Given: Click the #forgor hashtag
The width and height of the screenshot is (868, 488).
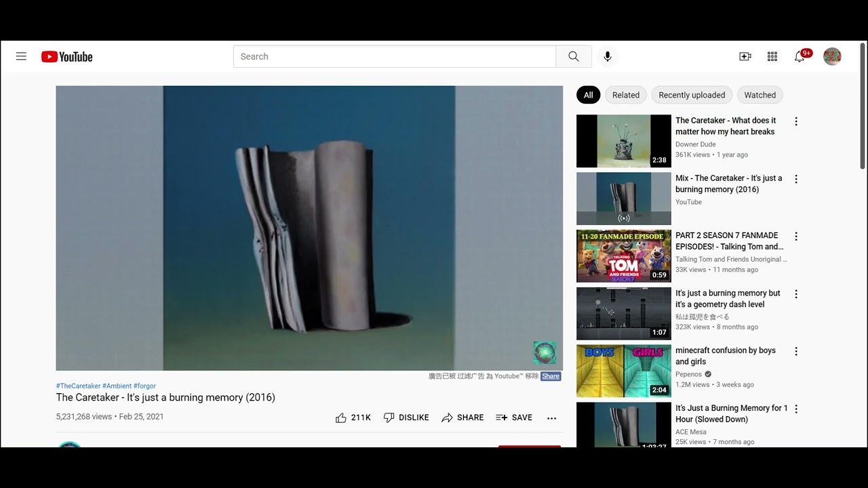Looking at the screenshot, I should (144, 386).
